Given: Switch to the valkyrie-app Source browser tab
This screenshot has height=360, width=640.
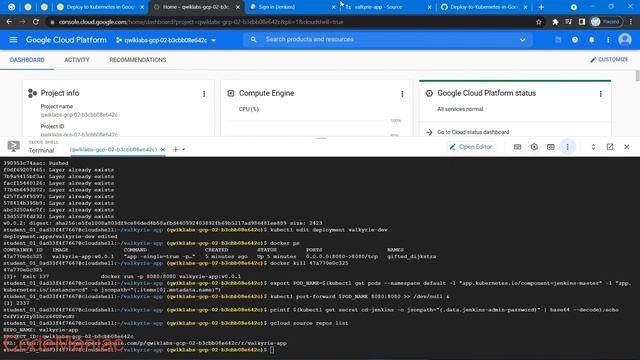Looking at the screenshot, I should [x=387, y=7].
